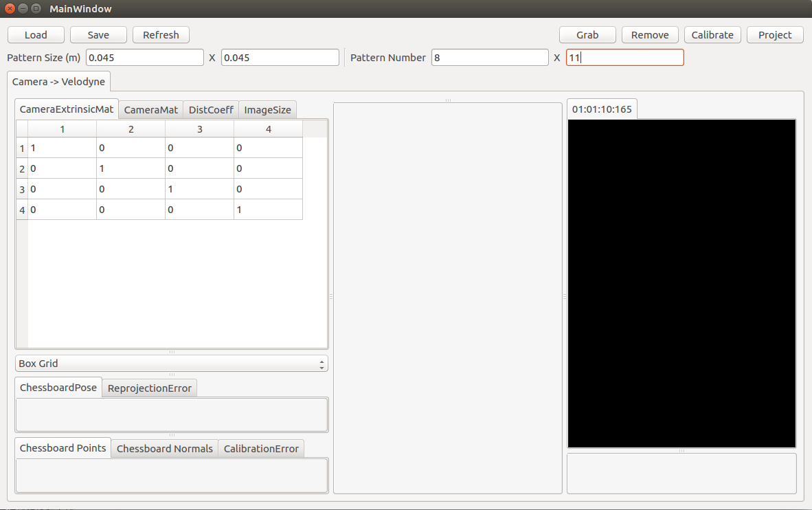Click the Load button
This screenshot has height=510, width=812.
(x=35, y=34)
